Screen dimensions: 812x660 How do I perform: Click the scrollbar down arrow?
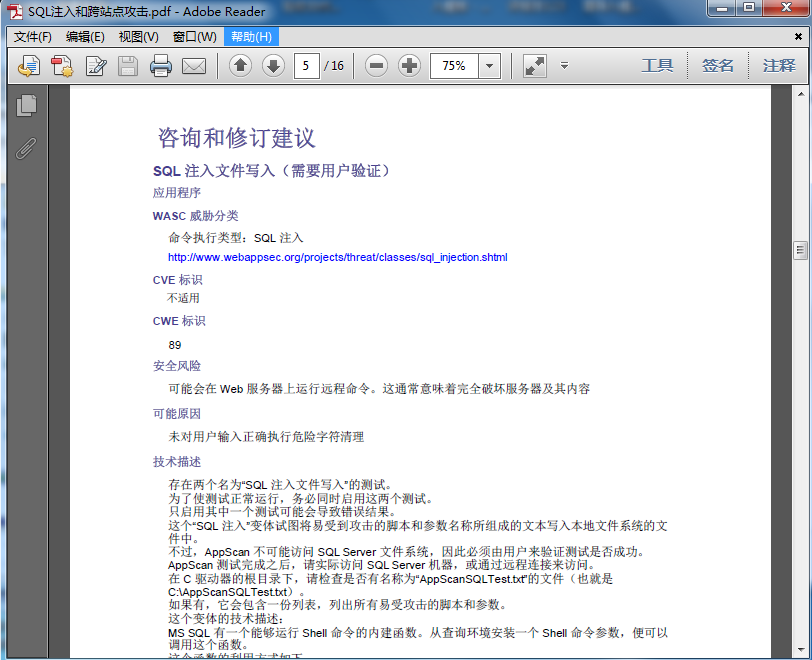(801, 649)
